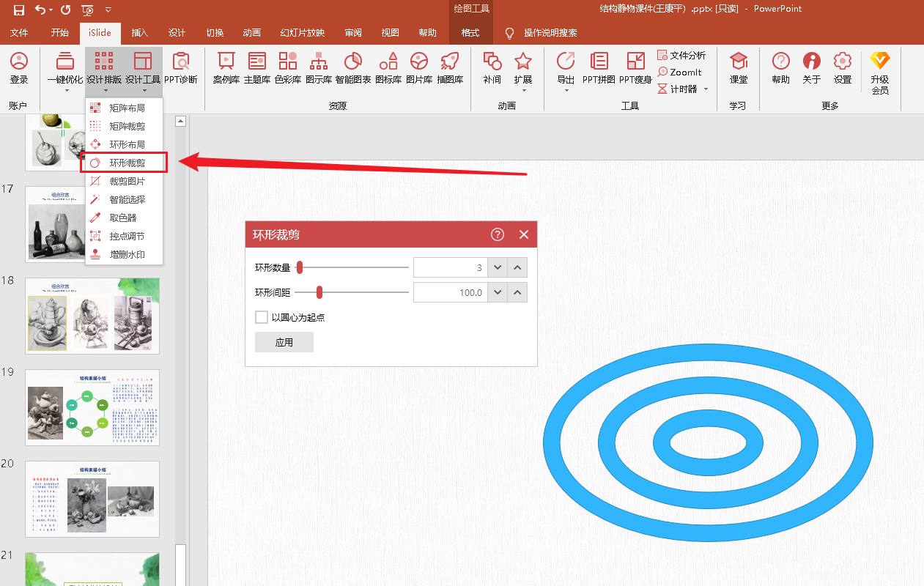
Task: Select slide 19 thumbnail
Action: click(92, 407)
